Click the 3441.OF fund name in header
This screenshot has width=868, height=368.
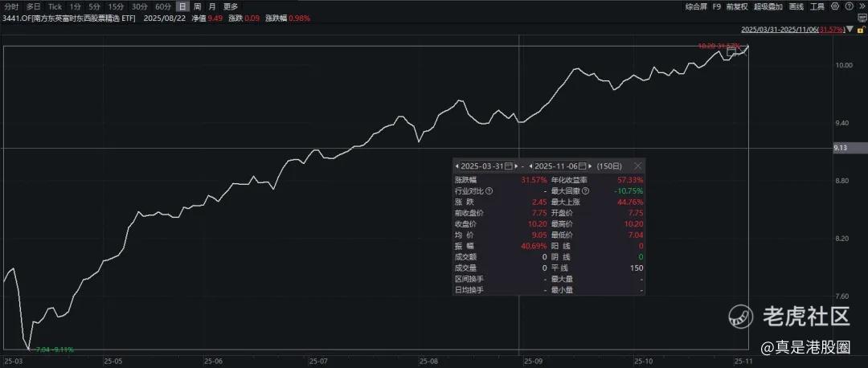69,18
